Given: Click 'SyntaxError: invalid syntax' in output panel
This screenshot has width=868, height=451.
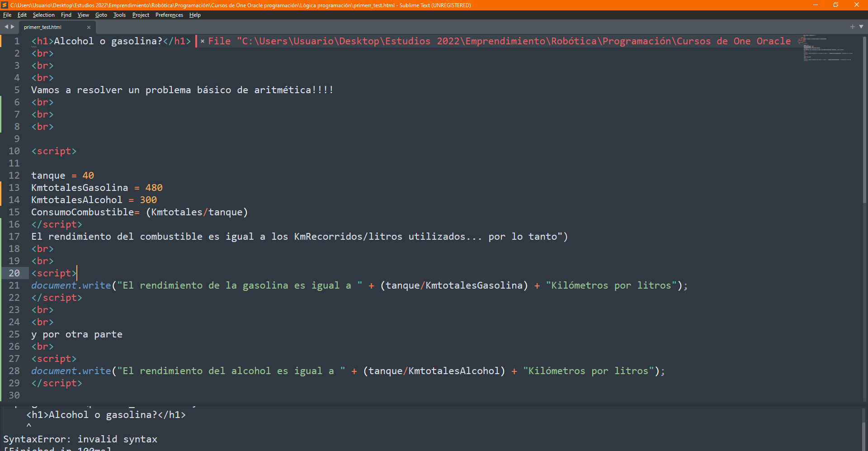Looking at the screenshot, I should 80,439.
